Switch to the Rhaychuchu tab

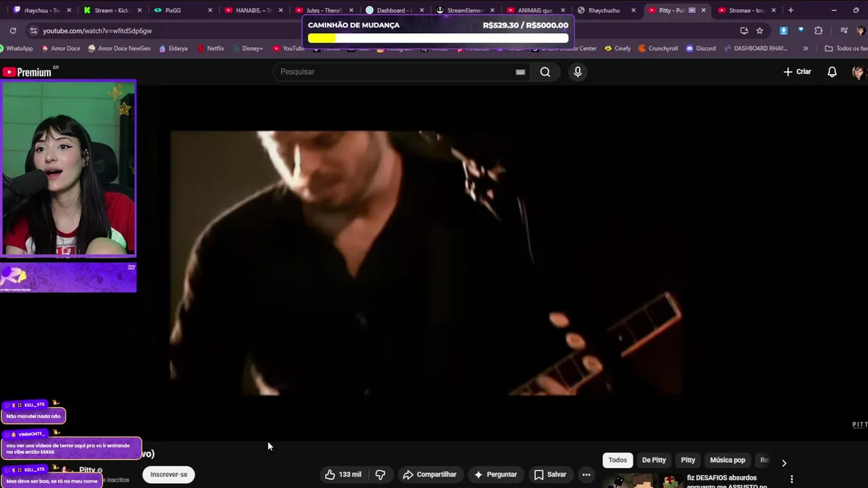pyautogui.click(x=605, y=10)
